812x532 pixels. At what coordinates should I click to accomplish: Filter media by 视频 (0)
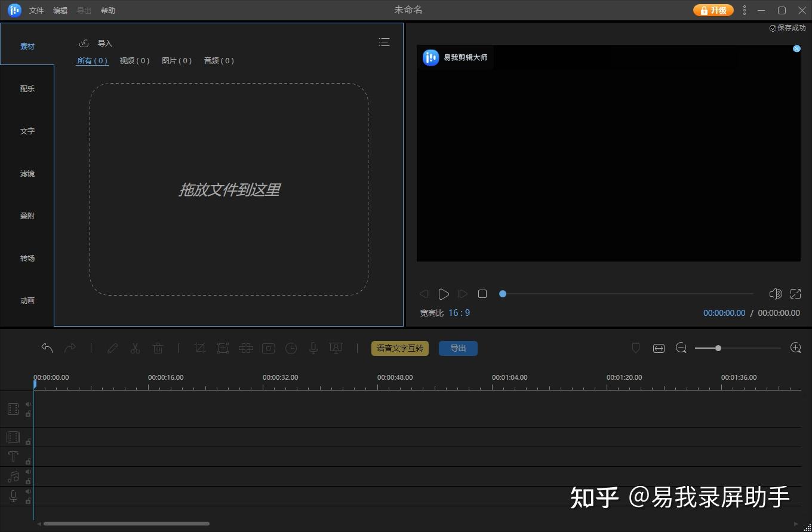coord(135,60)
